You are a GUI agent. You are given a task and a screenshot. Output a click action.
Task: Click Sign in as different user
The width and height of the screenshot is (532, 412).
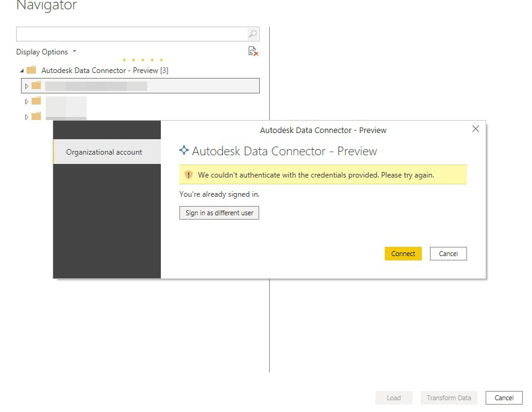coord(219,213)
